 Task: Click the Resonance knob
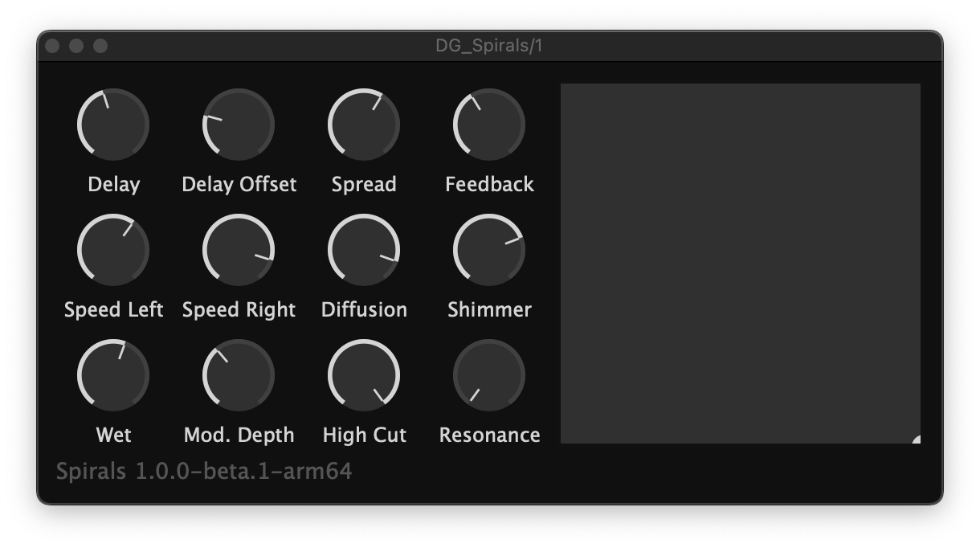point(489,375)
